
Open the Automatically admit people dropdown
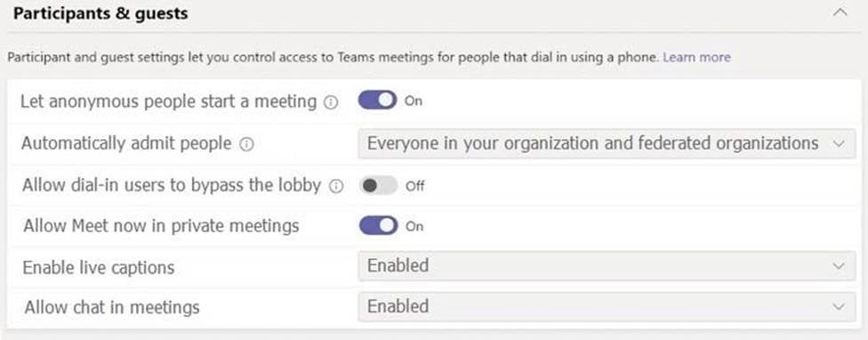607,144
